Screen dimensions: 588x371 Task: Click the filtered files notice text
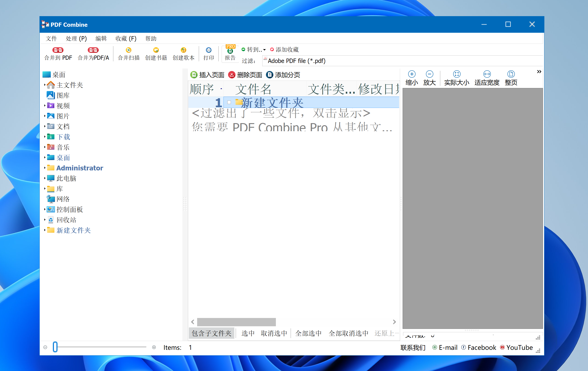(x=281, y=113)
